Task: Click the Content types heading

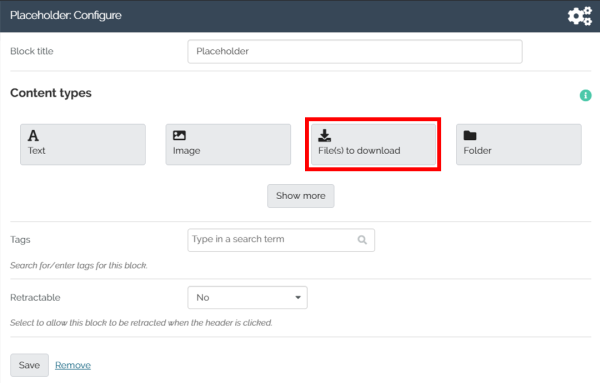Action: 51,93
